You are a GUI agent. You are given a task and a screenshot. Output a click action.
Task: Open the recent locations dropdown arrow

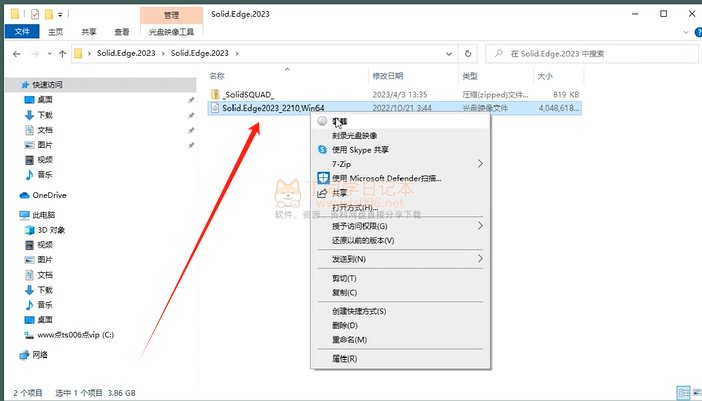49,54
